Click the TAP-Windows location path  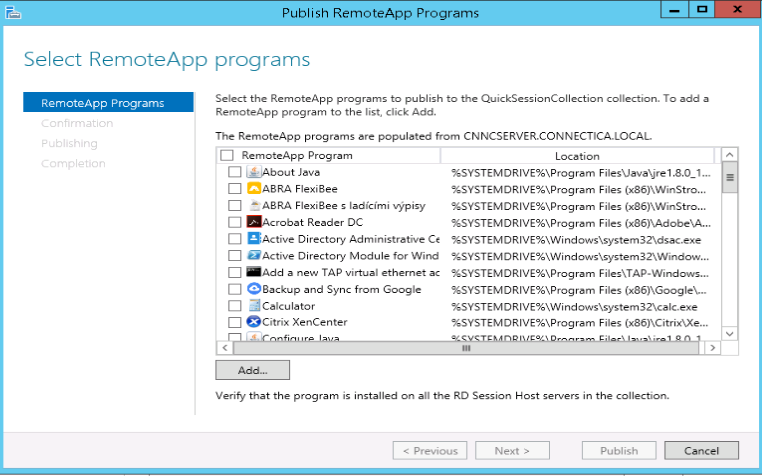click(x=580, y=273)
